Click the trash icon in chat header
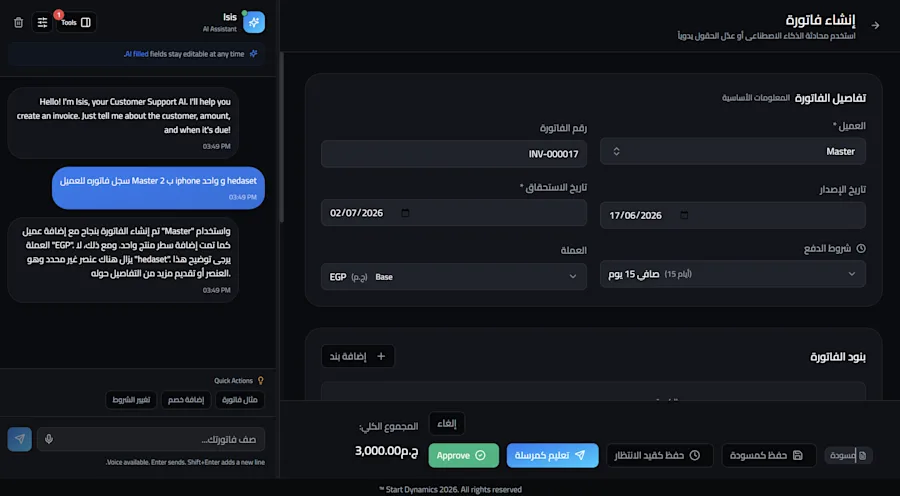 18,22
